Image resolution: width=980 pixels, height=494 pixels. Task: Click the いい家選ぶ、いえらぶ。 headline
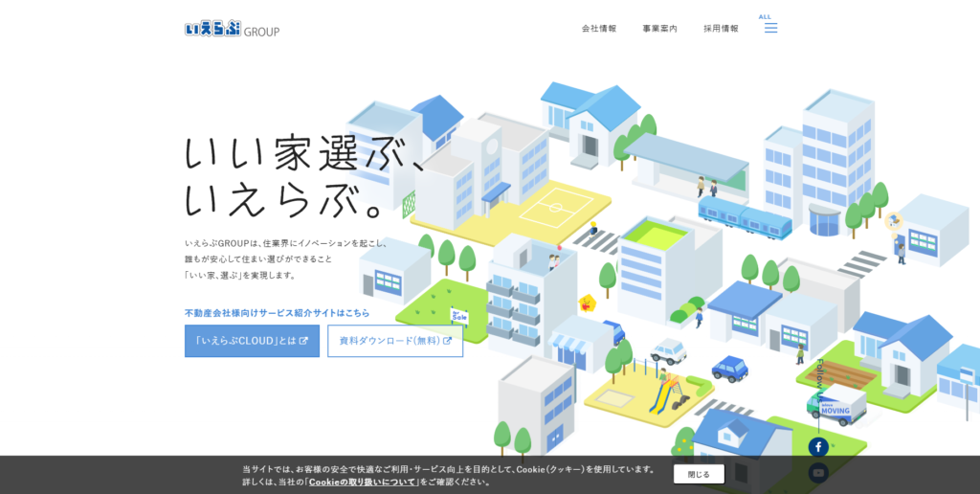point(303,176)
